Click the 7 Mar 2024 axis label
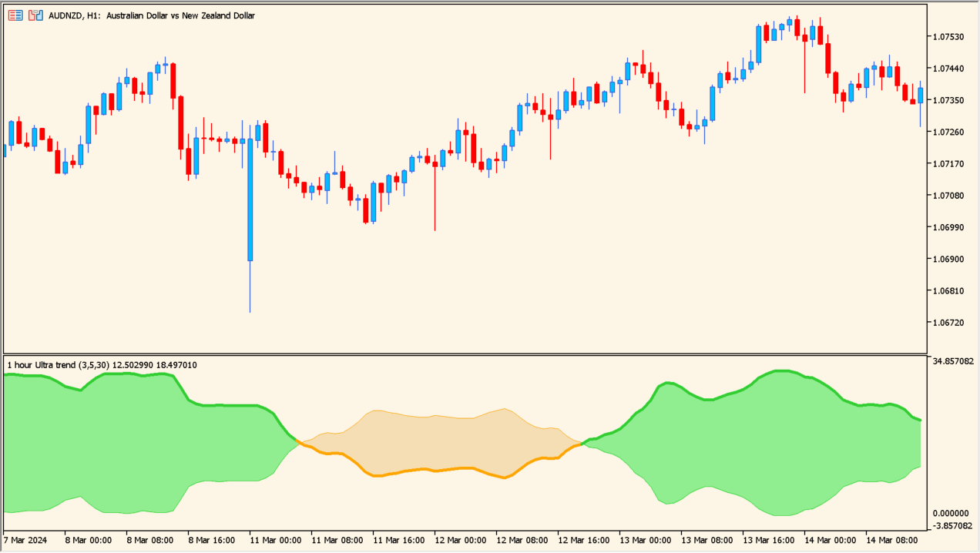The width and height of the screenshot is (980, 553). tap(26, 541)
